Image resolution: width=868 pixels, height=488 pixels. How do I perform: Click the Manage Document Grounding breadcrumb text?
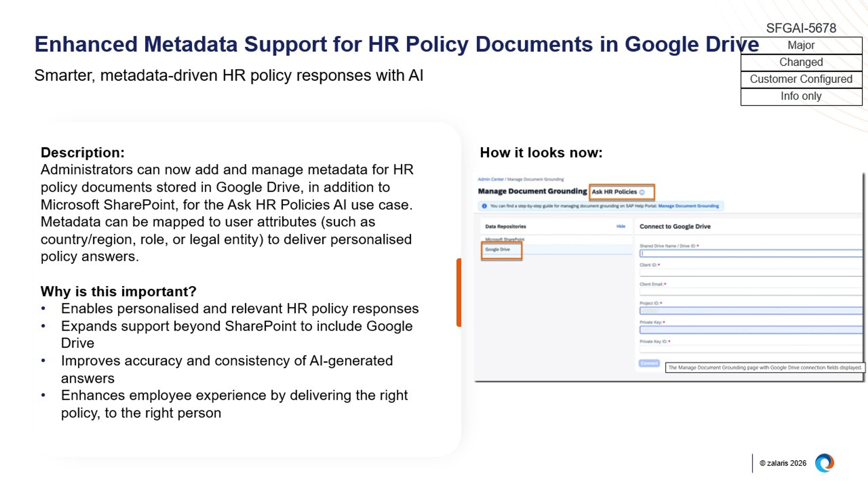pos(535,179)
